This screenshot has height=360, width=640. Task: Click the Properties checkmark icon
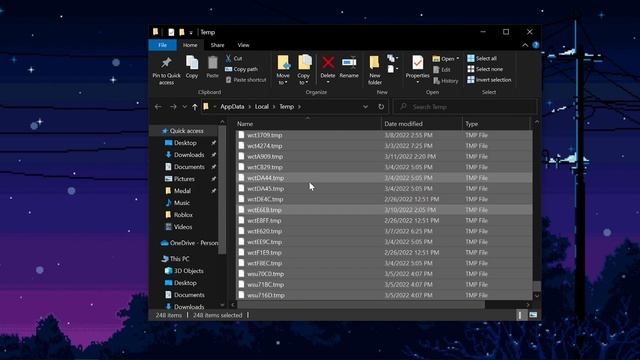(x=417, y=63)
